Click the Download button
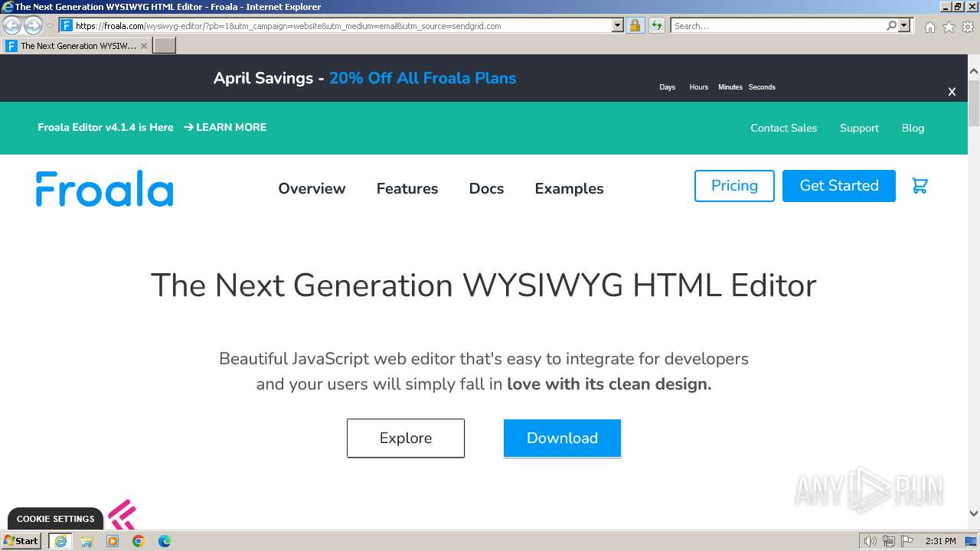This screenshot has height=551, width=980. click(x=562, y=438)
